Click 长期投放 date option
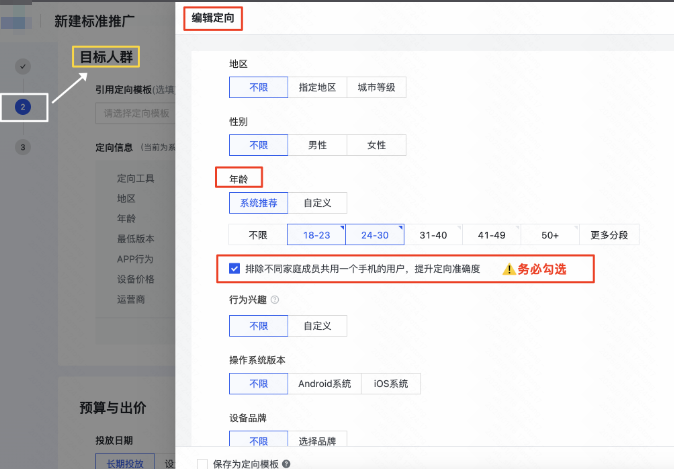 (125, 462)
